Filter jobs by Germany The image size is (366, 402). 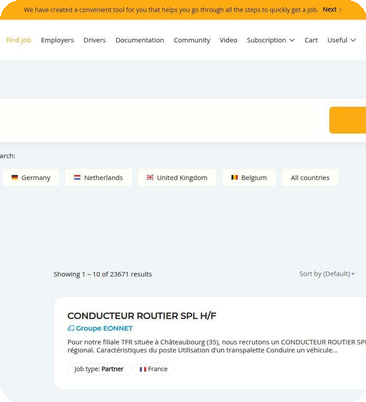(x=31, y=177)
